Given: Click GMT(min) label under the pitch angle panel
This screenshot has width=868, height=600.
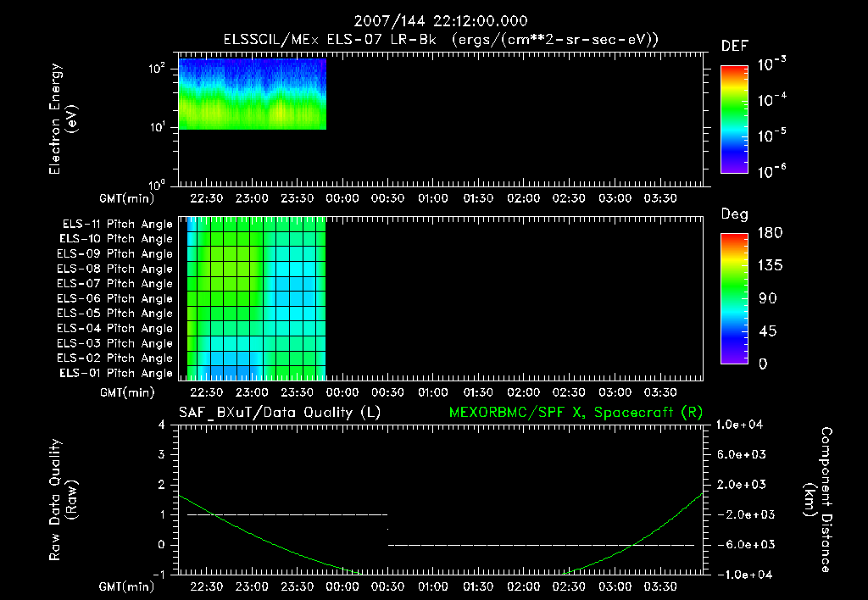Looking at the screenshot, I should 127,392.
